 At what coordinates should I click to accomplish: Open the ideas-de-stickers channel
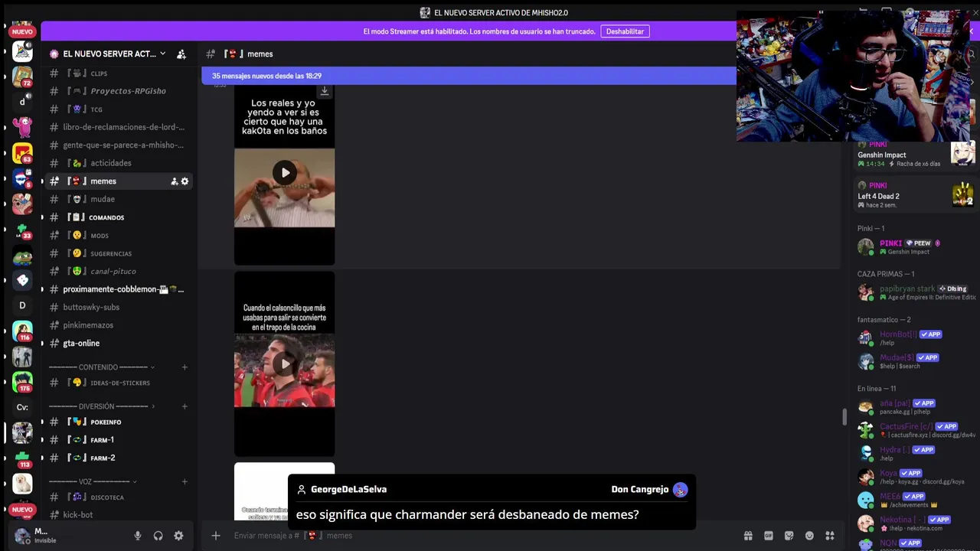tap(118, 383)
